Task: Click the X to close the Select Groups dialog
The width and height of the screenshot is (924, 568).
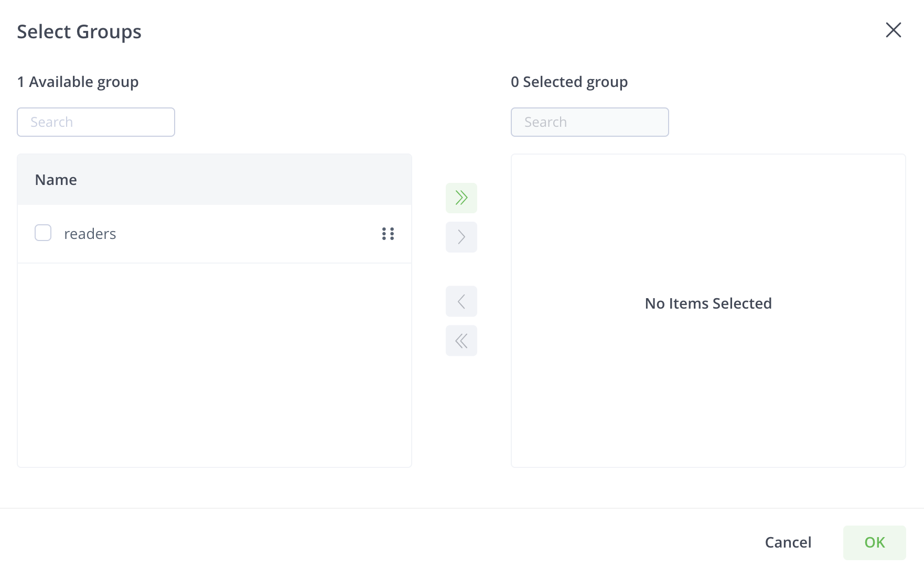Action: point(893,30)
